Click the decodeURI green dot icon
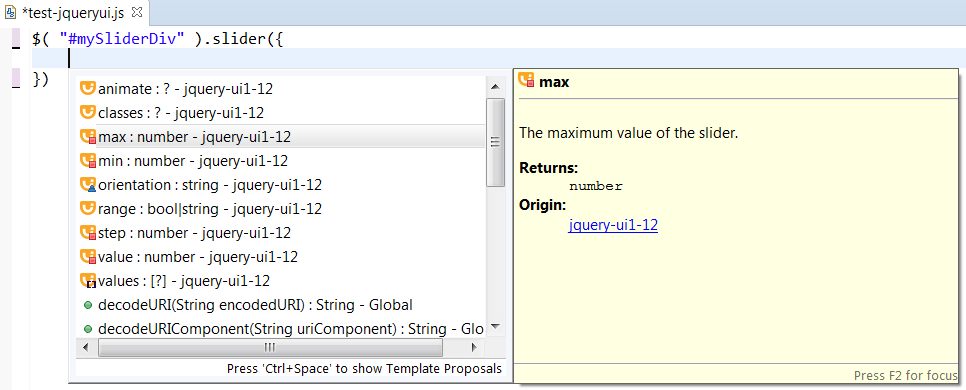This screenshot has width=966, height=390. (87, 305)
